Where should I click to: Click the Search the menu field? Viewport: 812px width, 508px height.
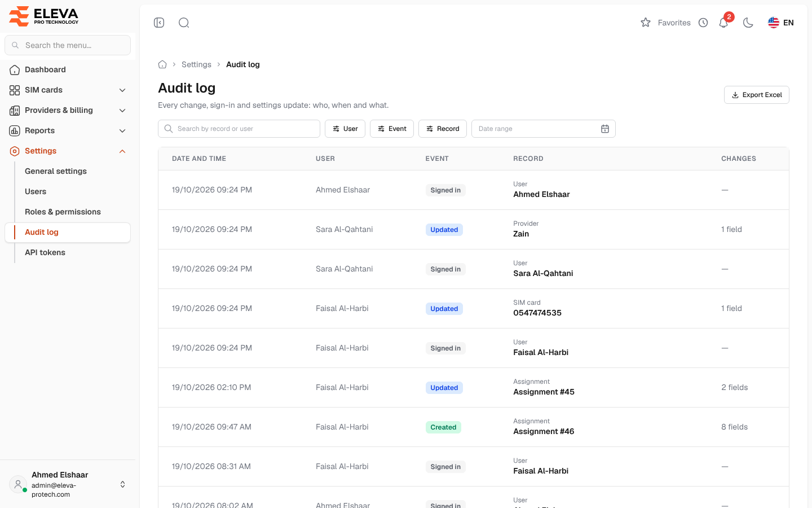[68, 45]
